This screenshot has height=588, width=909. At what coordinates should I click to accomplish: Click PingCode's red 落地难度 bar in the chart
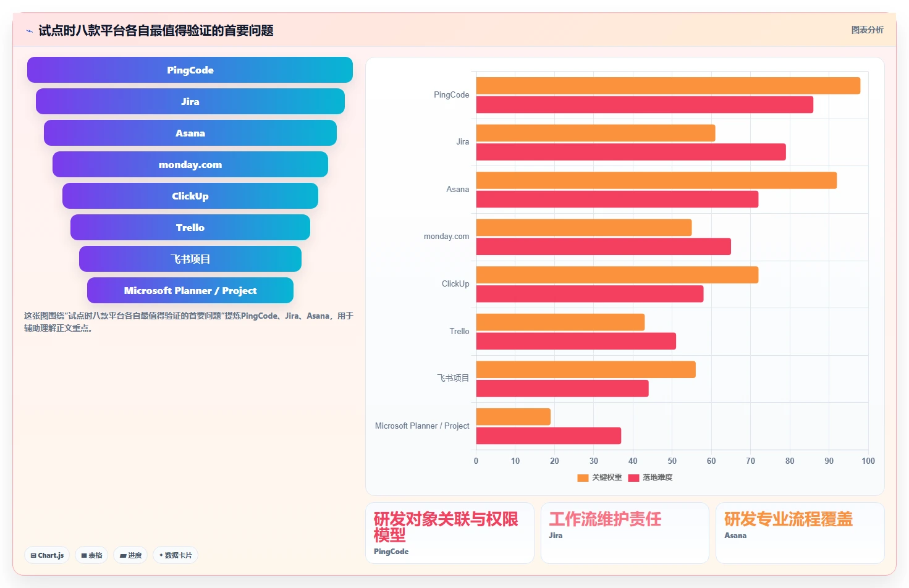645,104
